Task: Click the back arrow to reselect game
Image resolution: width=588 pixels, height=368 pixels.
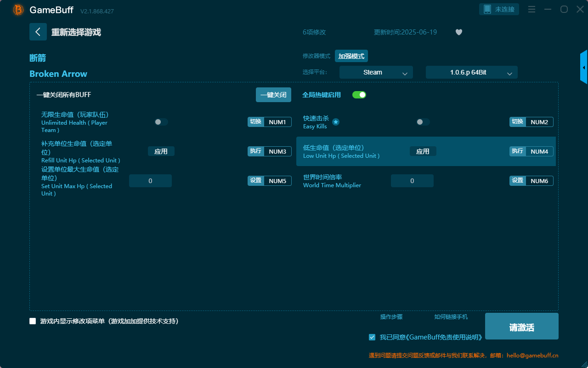Action: tap(38, 32)
